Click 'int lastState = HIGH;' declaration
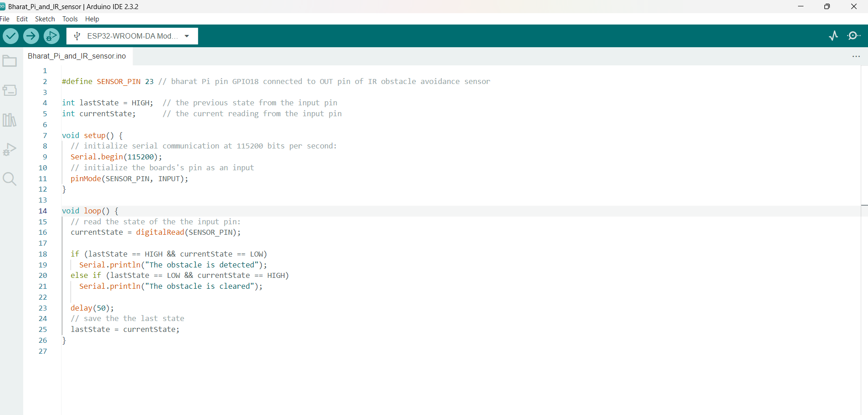868x415 pixels. pos(108,103)
